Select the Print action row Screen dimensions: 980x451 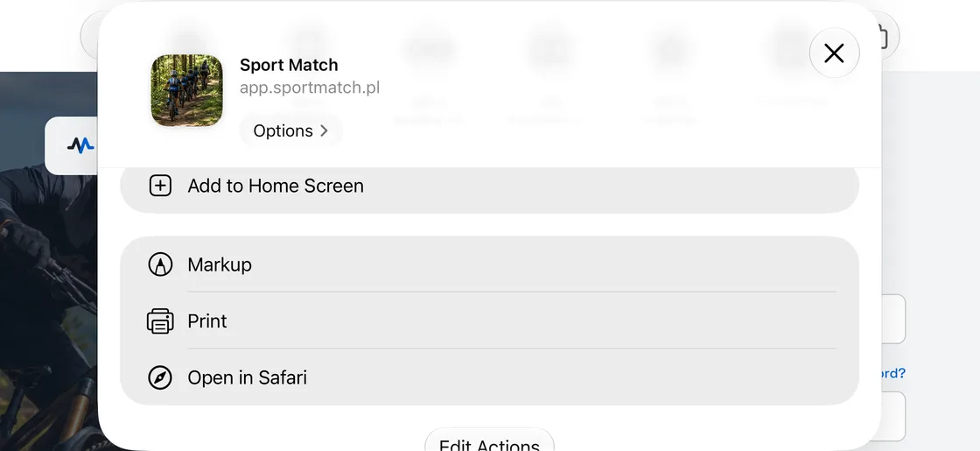(489, 321)
